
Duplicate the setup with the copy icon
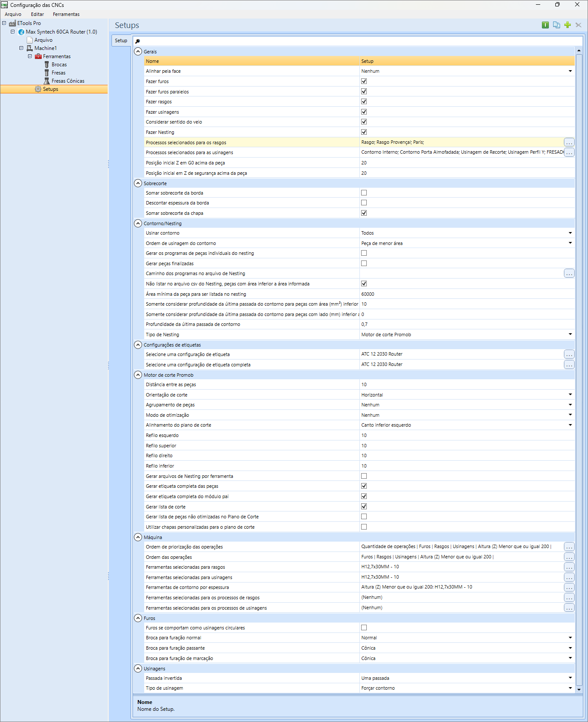tap(556, 25)
